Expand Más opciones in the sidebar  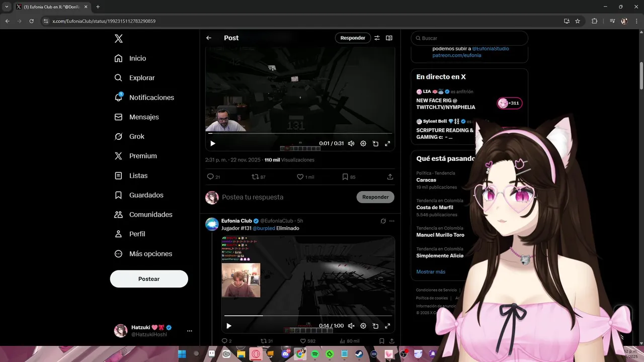click(143, 254)
